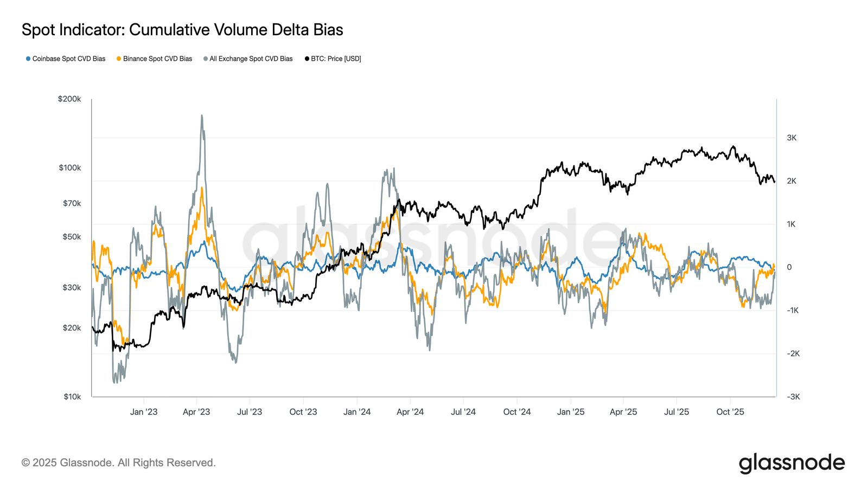Viewport: 868px width, 488px height.
Task: Click the $200k price axis label
Action: [x=69, y=99]
